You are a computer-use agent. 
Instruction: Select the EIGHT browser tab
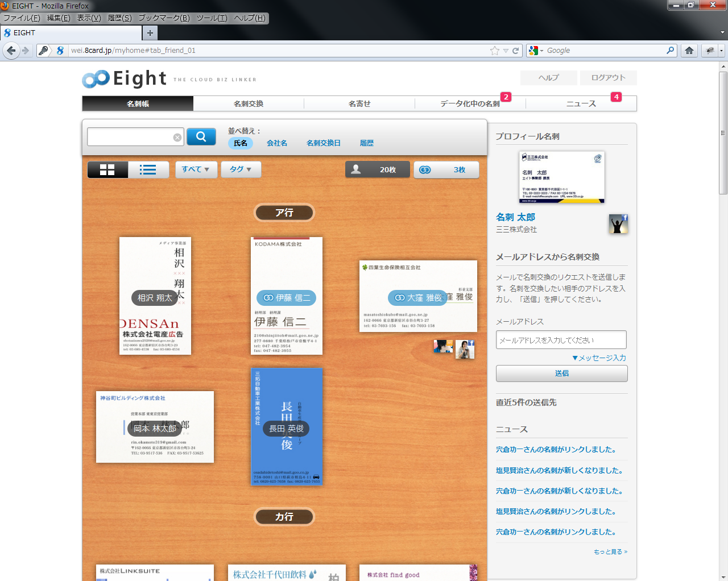tap(71, 33)
